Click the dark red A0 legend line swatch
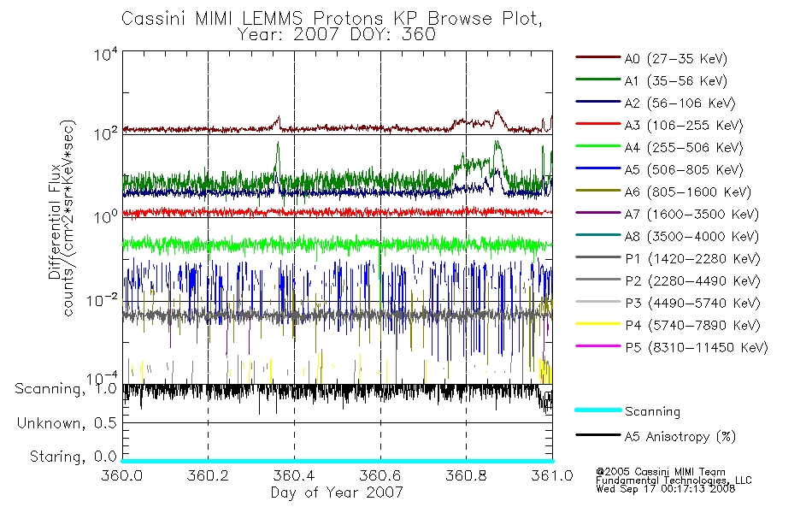812x513 pixels. [598, 57]
